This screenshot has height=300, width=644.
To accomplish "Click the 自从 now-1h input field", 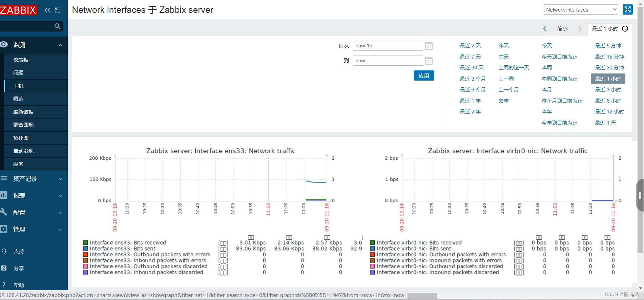I will (x=388, y=46).
